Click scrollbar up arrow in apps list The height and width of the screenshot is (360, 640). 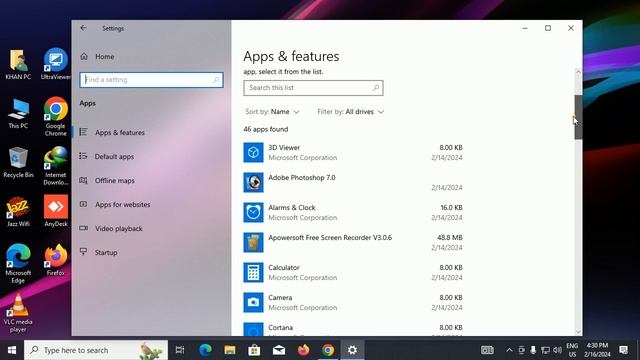578,72
